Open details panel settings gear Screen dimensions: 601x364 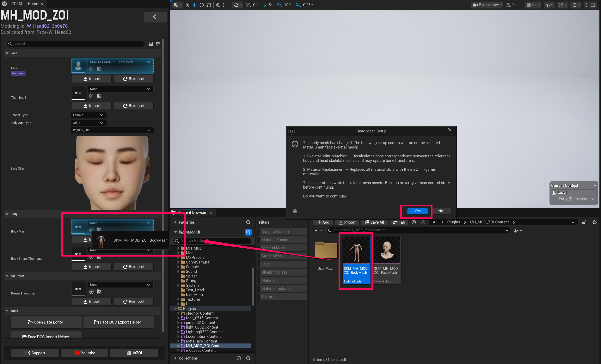click(x=158, y=44)
